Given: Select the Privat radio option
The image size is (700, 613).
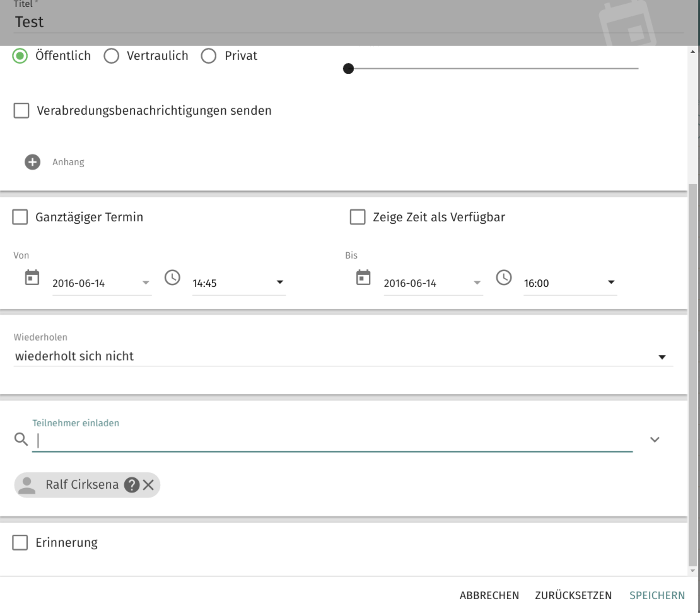Looking at the screenshot, I should pos(208,56).
